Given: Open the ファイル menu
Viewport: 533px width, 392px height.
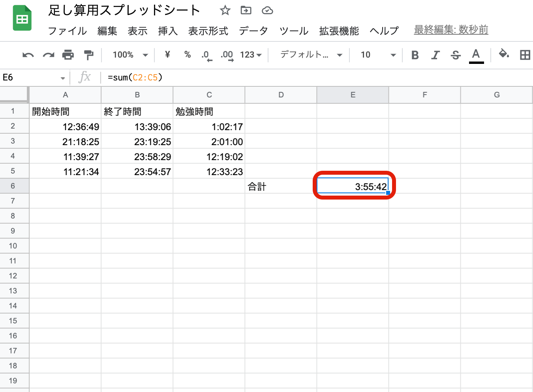Looking at the screenshot, I should pyautogui.click(x=67, y=31).
